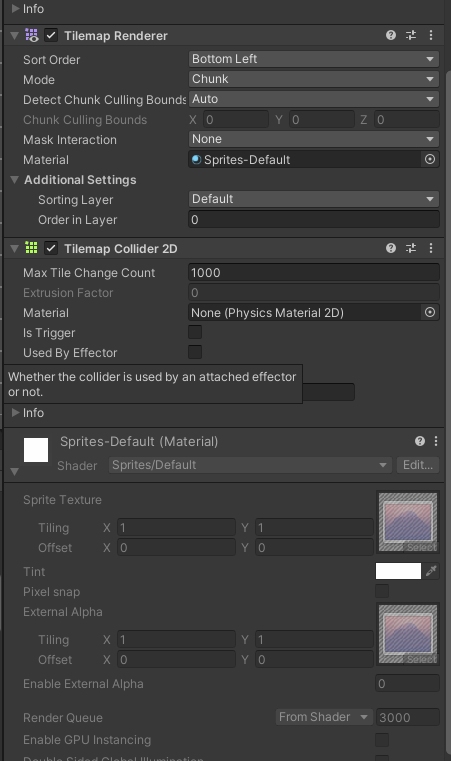
Task: Open Tilemap Collider 2D help icon
Action: tap(391, 248)
